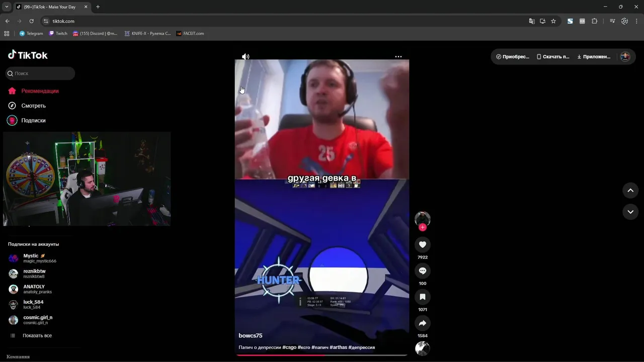Image resolution: width=644 pixels, height=362 pixels.
Task: Bookmark this tab with the star icon
Action: pyautogui.click(x=553, y=21)
